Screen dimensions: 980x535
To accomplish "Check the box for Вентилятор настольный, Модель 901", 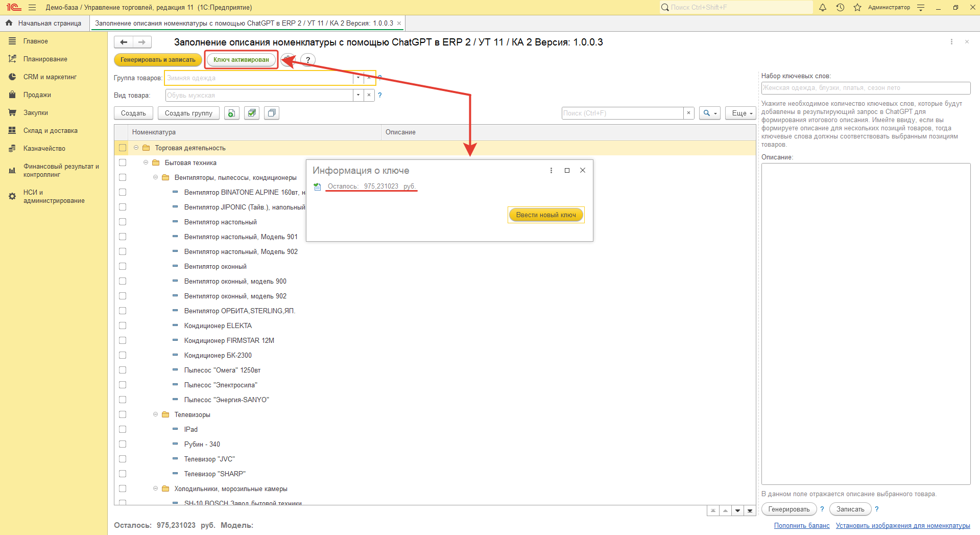I will pyautogui.click(x=123, y=237).
